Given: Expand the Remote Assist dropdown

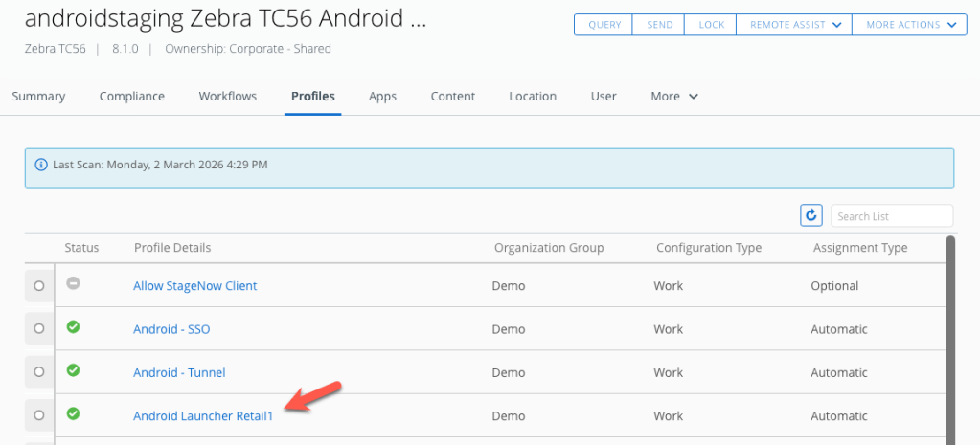Looking at the screenshot, I should pos(793,25).
